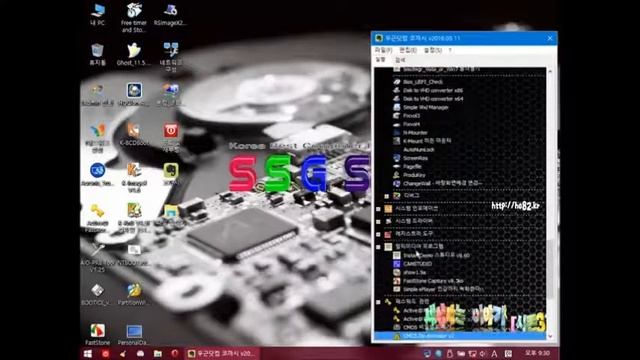The width and height of the screenshot is (640, 360).
Task: Select the 'AutoRunLock' list entry
Action: (418, 150)
